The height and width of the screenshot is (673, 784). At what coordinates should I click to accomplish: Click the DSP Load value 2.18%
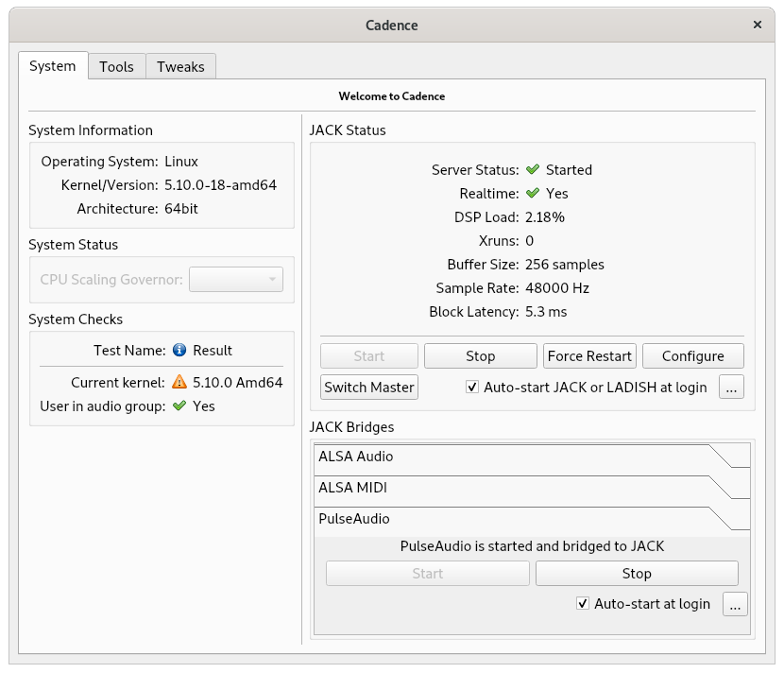pyautogui.click(x=545, y=217)
